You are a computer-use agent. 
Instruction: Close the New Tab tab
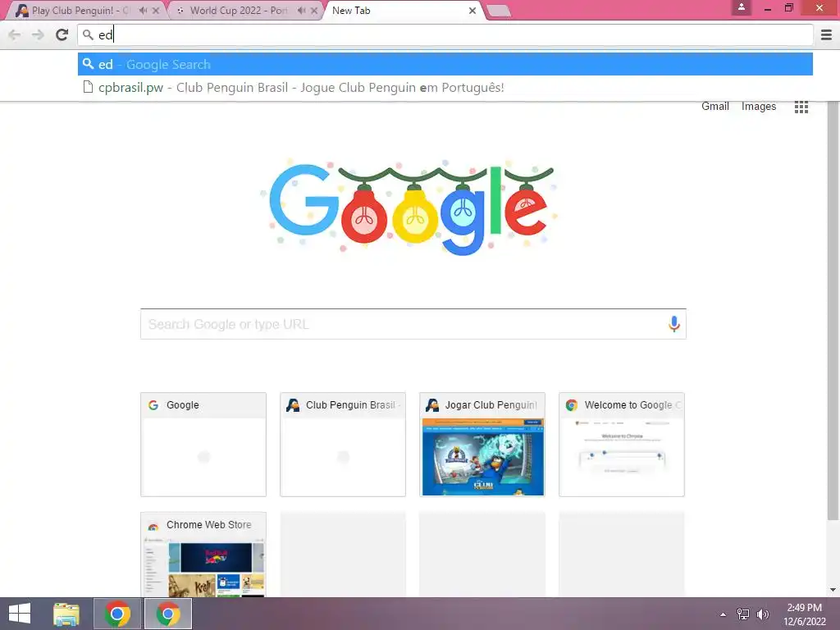coord(472,10)
